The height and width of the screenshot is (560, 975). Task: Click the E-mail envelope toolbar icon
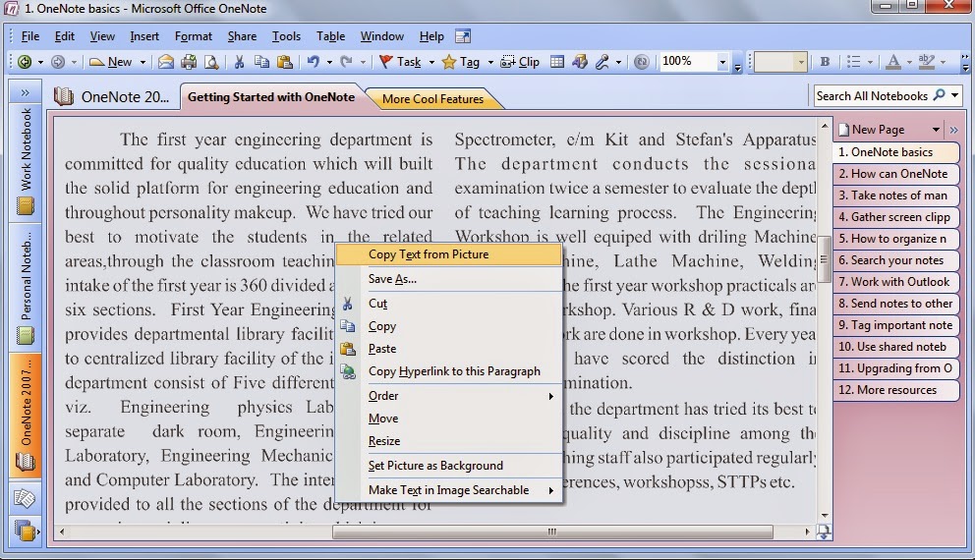click(165, 62)
